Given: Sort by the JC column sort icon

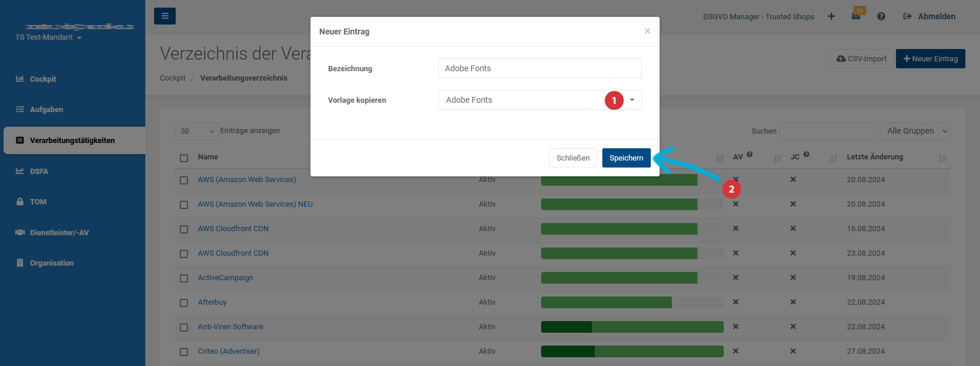Looking at the screenshot, I should (833, 158).
